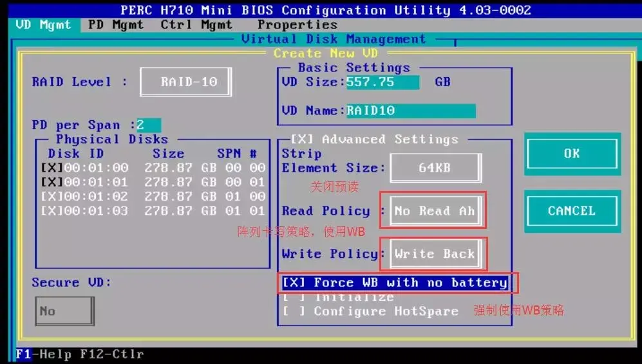Image resolution: width=642 pixels, height=364 pixels.
Task: Toggle disk 00:01:01 checkbox
Action: click(52, 182)
